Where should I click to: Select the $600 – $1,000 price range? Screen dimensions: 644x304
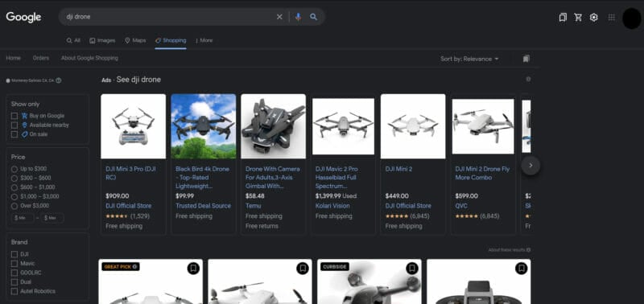(14, 187)
